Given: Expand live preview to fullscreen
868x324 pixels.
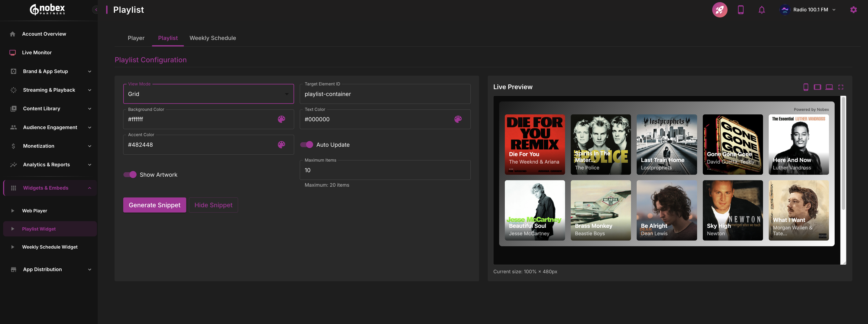Looking at the screenshot, I should pyautogui.click(x=841, y=87).
